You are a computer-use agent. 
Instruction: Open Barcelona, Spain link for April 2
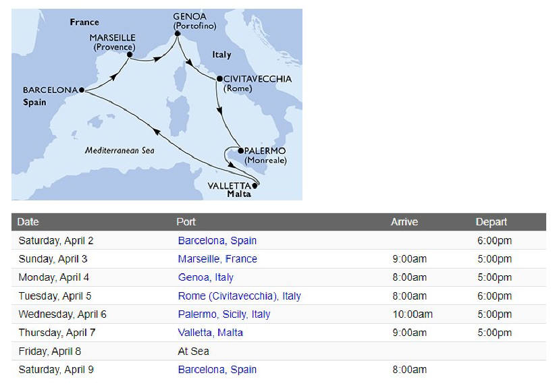(217, 241)
